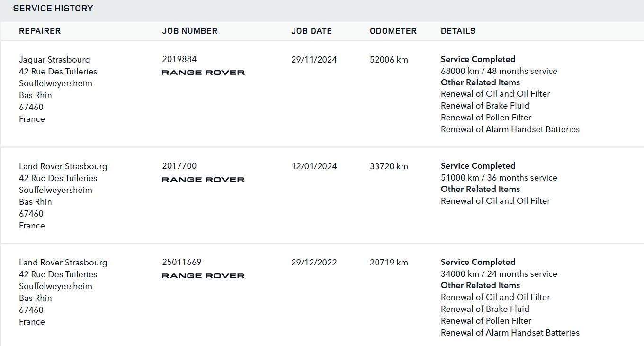Click job number 25011669
This screenshot has width=644, height=346.
(181, 262)
